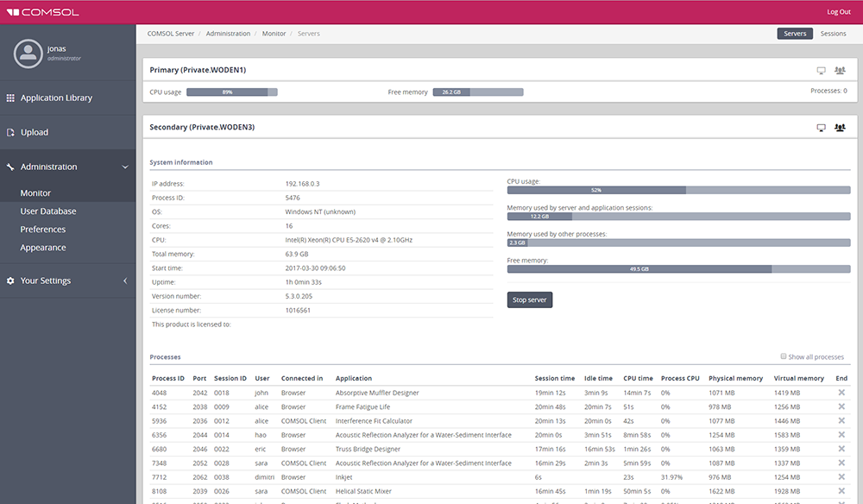Open Application Library from the sidebar

[x=56, y=98]
